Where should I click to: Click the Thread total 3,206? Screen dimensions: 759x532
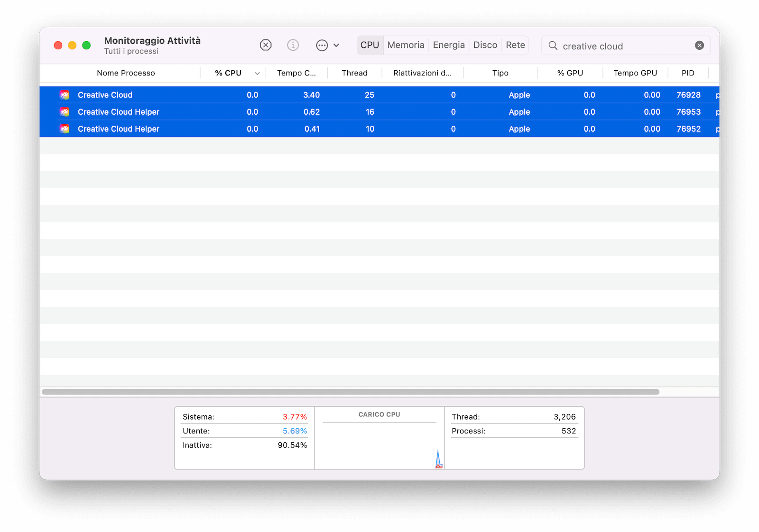pos(565,417)
